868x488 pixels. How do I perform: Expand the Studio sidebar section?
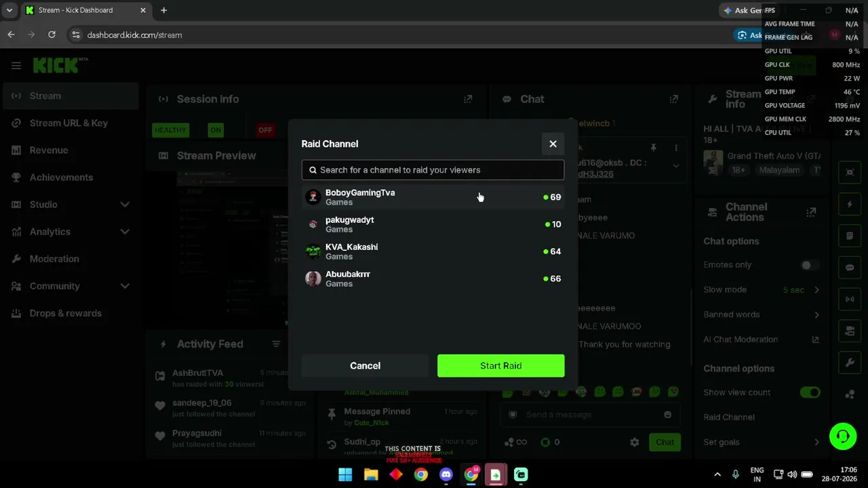tap(71, 205)
